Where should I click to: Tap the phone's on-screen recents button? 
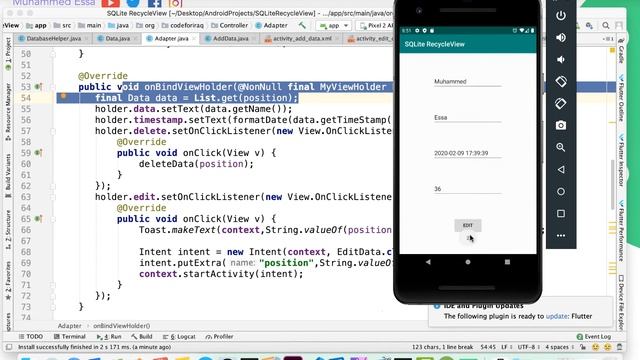click(x=507, y=262)
